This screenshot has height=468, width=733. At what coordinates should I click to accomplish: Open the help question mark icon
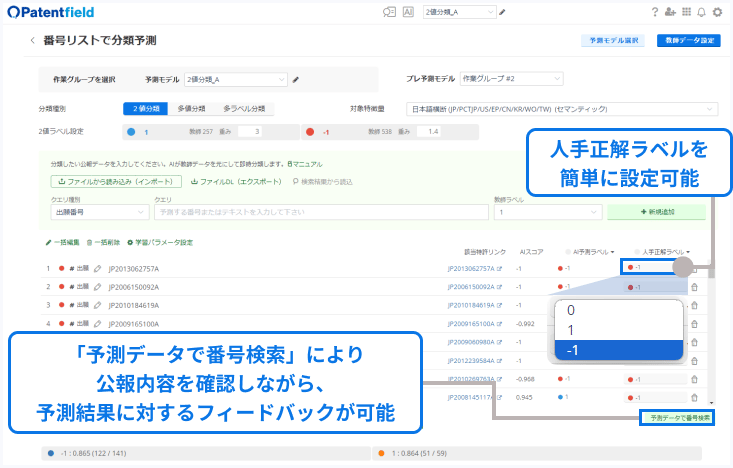tap(655, 12)
